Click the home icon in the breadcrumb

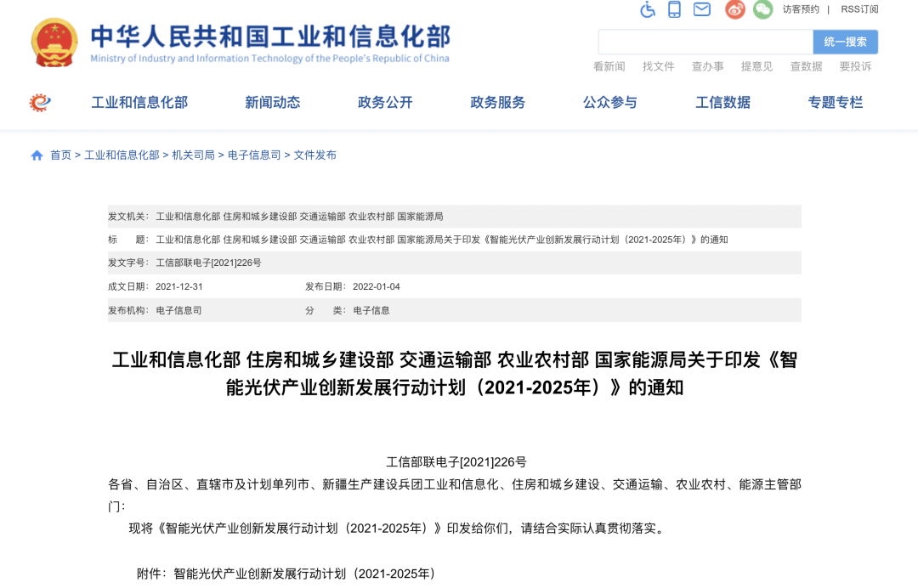point(36,155)
